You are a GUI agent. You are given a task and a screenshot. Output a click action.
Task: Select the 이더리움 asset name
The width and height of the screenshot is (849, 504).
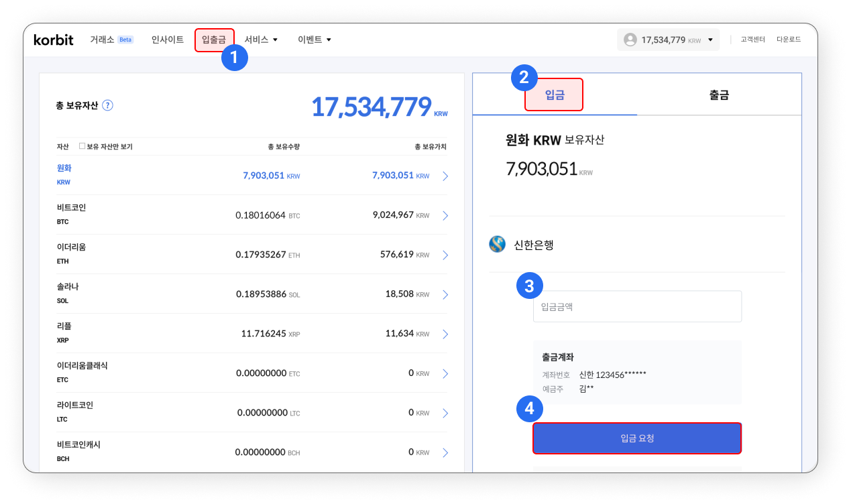point(72,247)
